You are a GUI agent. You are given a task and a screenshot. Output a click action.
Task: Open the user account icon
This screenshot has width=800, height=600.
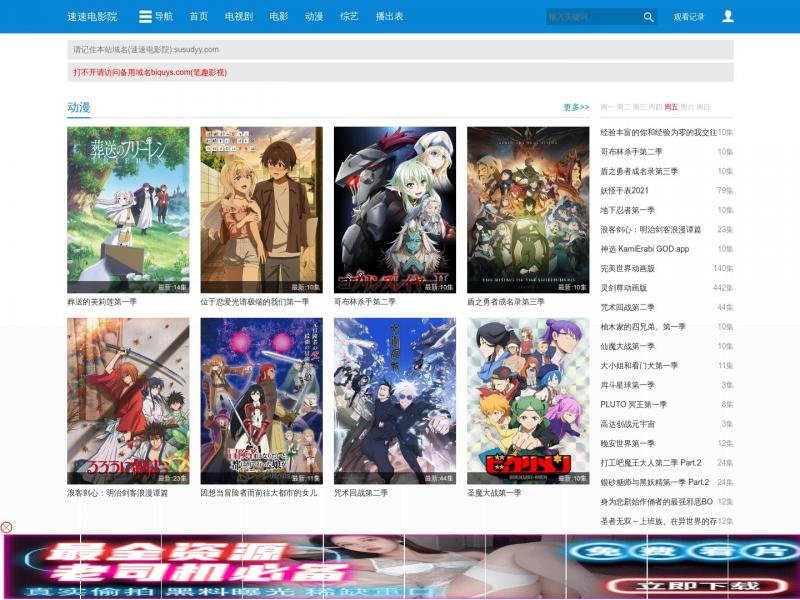coord(728,16)
